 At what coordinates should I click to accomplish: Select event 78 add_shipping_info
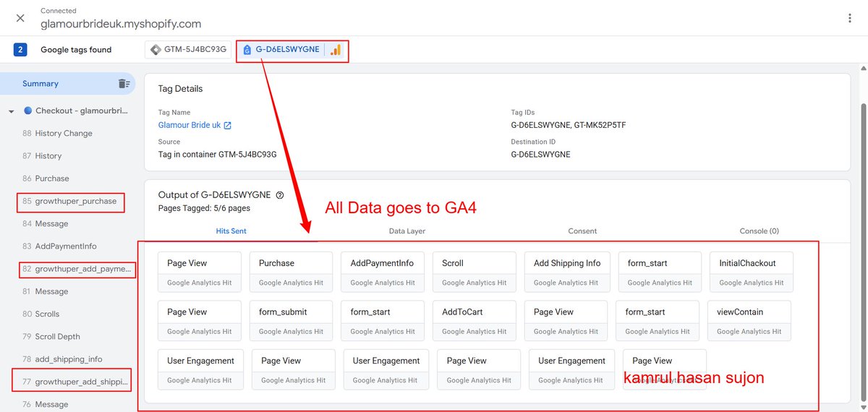coord(68,359)
